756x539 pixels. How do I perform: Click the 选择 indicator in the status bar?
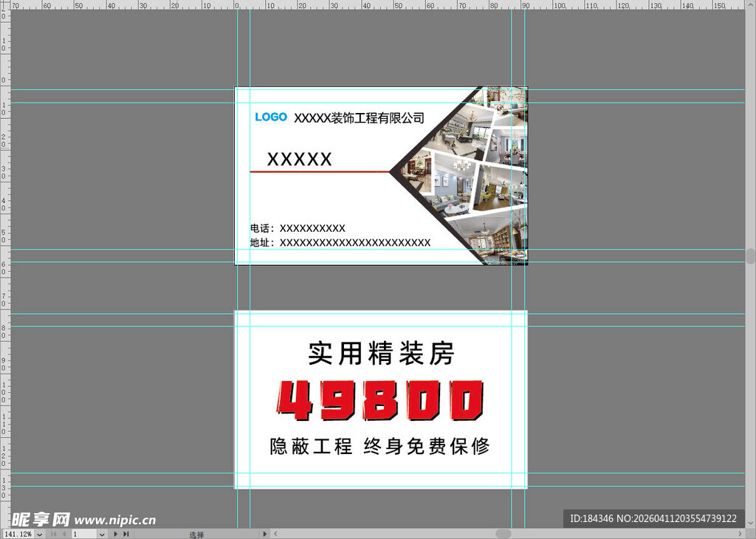pos(196,534)
